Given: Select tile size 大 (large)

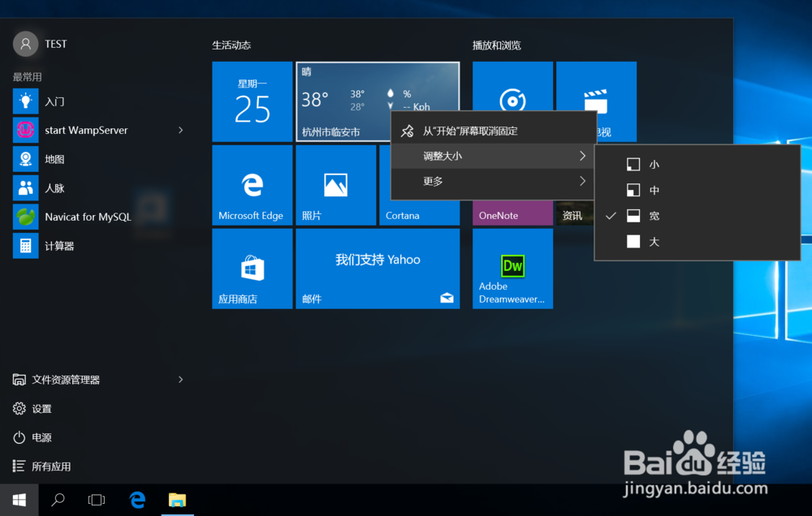Looking at the screenshot, I should coord(697,242).
